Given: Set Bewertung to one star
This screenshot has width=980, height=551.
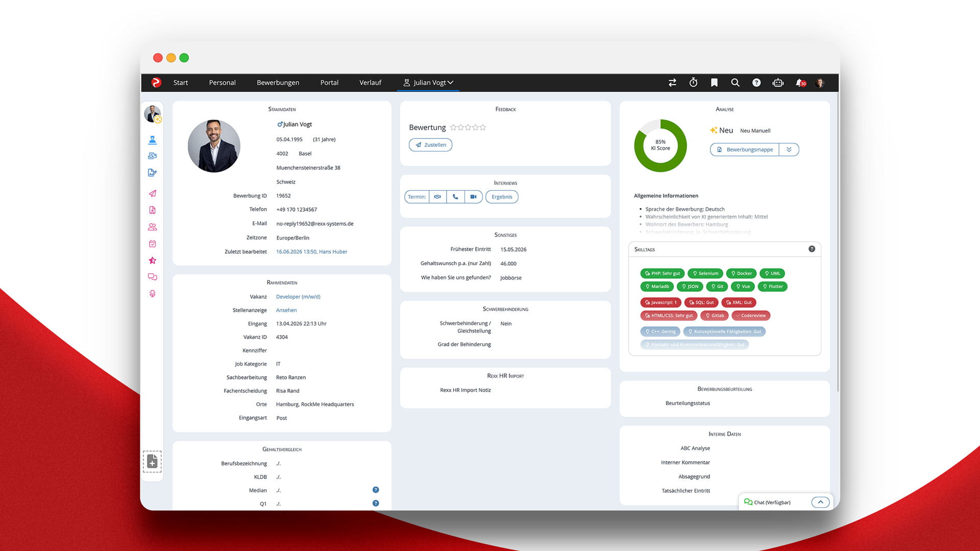Looking at the screenshot, I should (x=453, y=128).
